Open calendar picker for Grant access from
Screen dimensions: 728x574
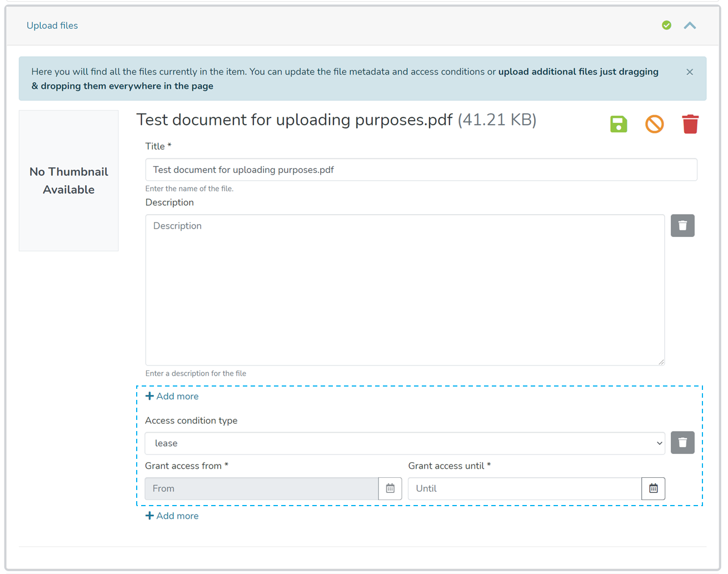pos(390,488)
